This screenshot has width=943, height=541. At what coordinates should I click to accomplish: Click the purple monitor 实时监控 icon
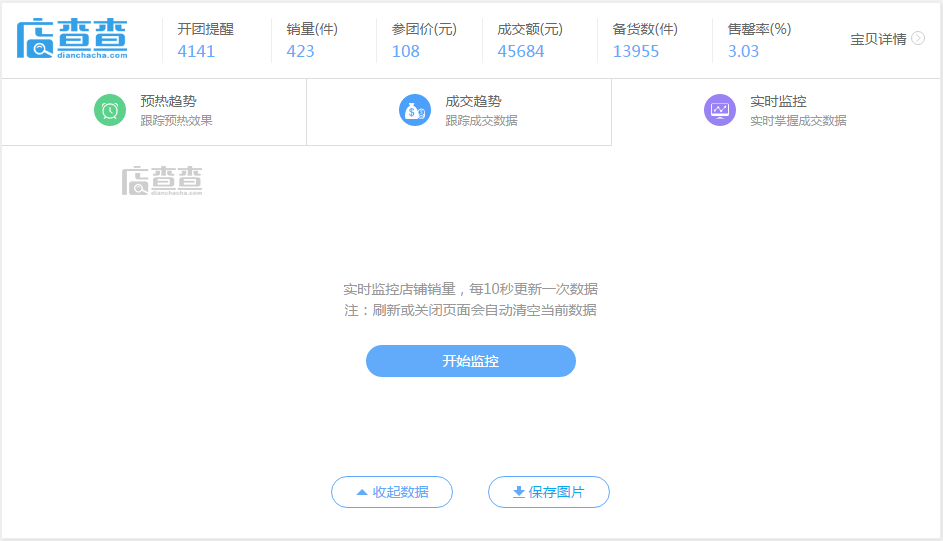coord(720,111)
